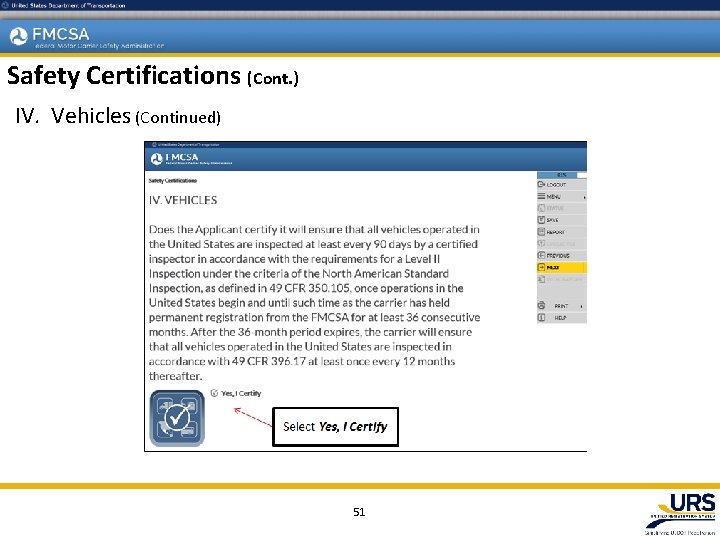This screenshot has height=540, width=720.
Task: Click the Help sidebar label
Action: click(560, 318)
